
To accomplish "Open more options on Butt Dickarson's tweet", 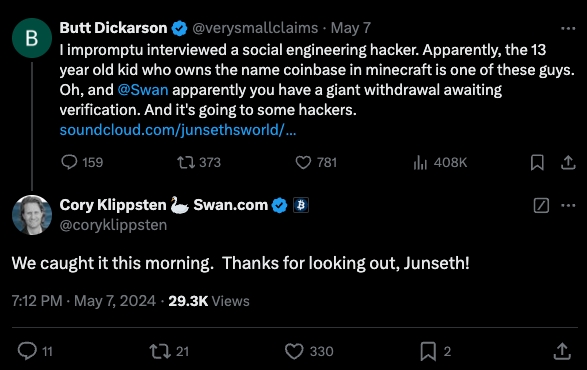I will pos(568,28).
